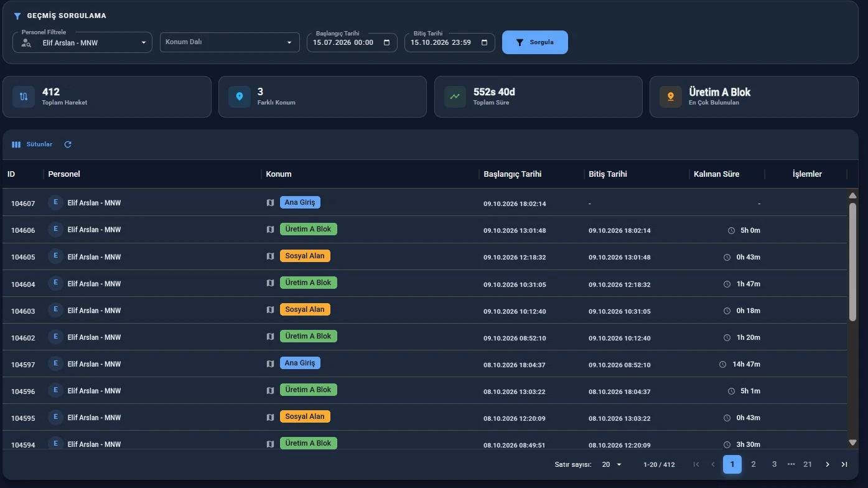
Task: Expand the Konum Dalı dropdown
Action: tap(230, 42)
